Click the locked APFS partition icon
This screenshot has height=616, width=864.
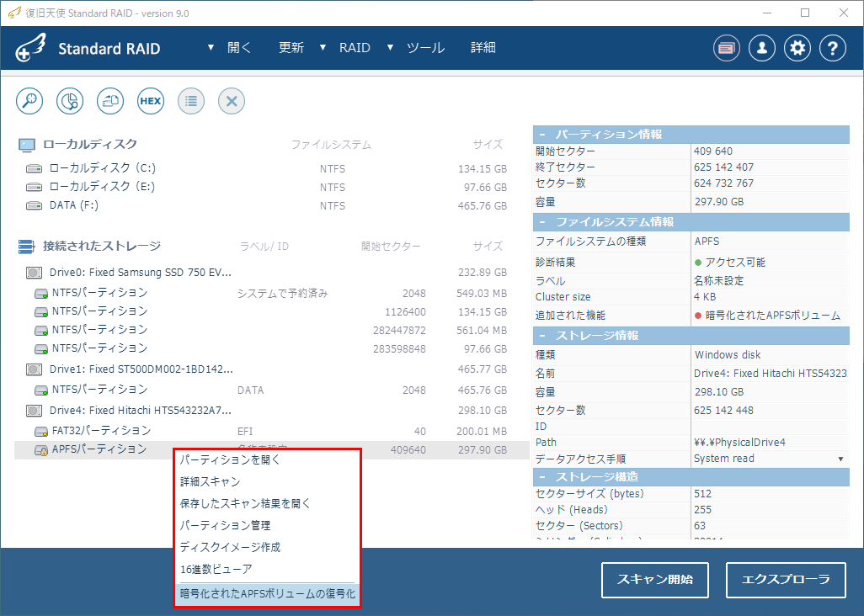pos(41,450)
